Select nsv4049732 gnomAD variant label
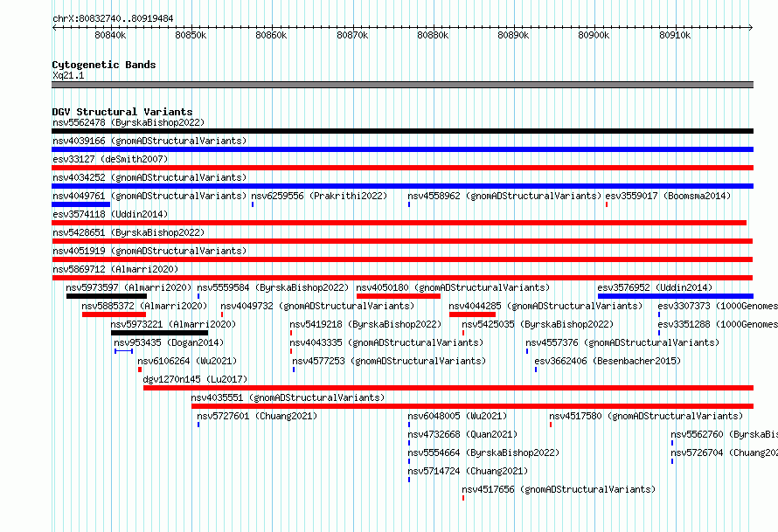778x532 pixels. click(317, 306)
